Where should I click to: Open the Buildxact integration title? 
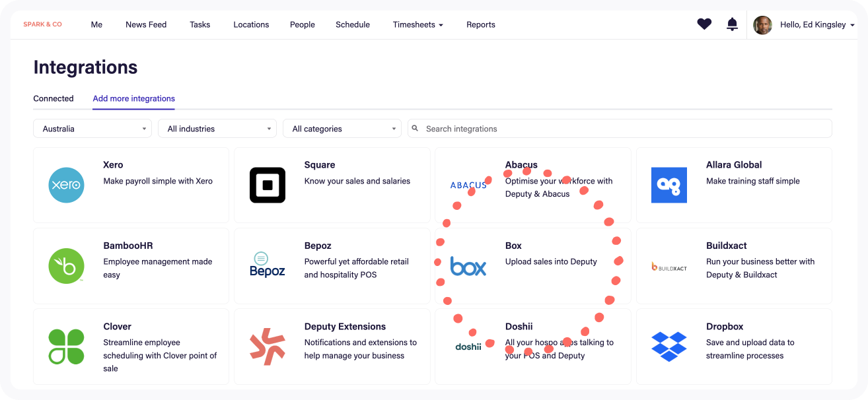727,246
